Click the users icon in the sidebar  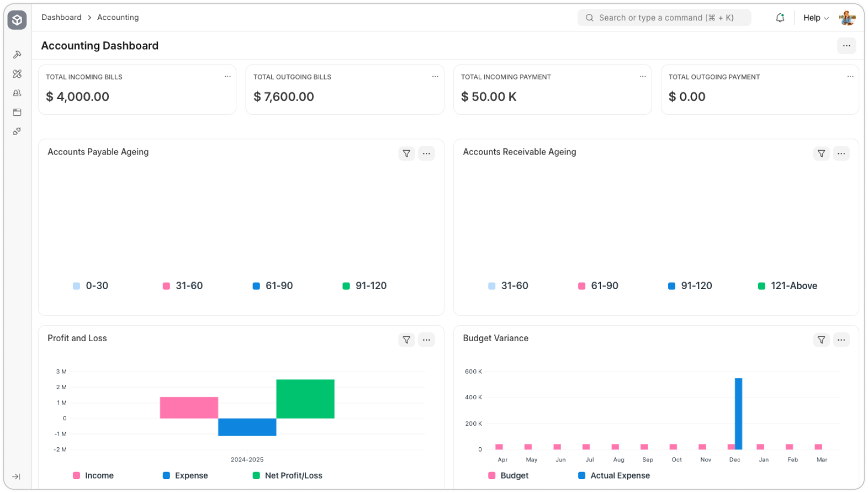pyautogui.click(x=17, y=93)
